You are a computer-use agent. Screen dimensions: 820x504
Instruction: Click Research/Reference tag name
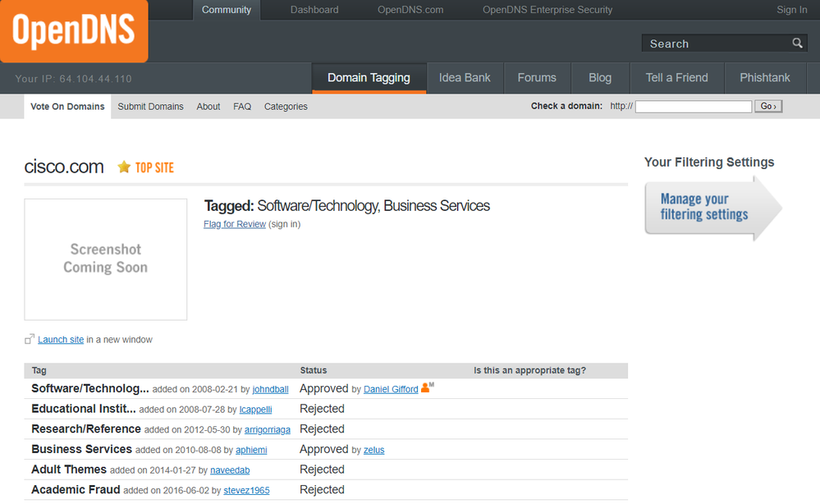(86, 429)
